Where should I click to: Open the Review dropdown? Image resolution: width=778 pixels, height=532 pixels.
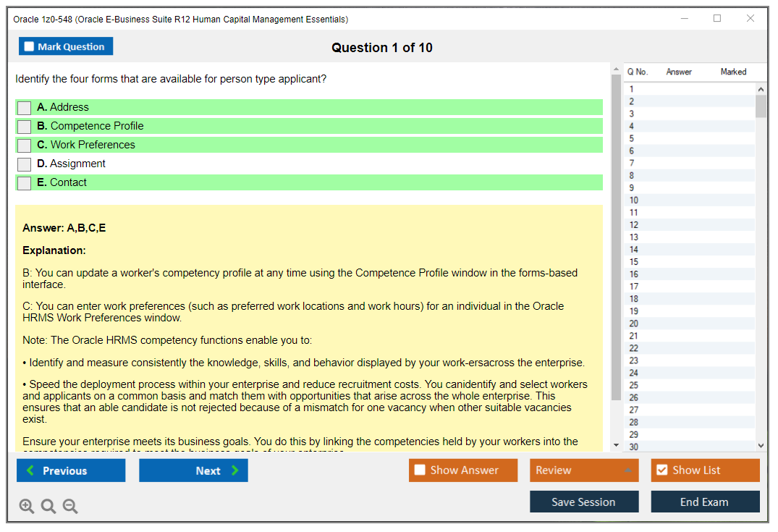click(583, 470)
